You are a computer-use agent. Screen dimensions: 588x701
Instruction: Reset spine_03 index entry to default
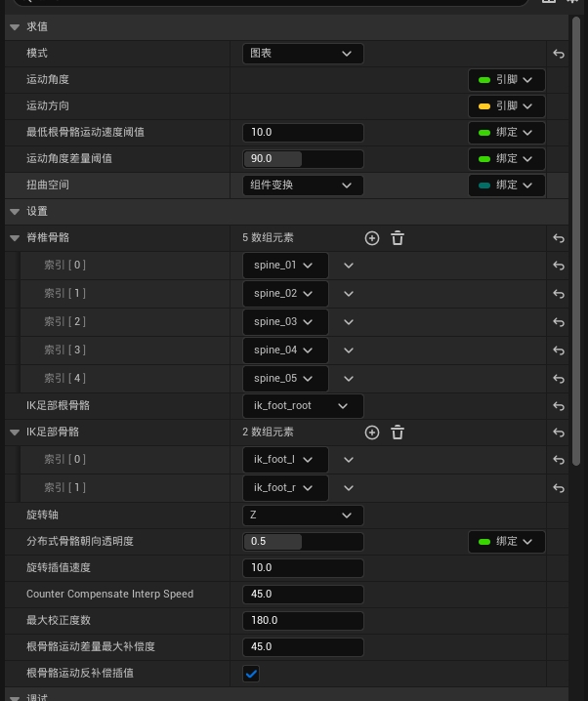559,322
